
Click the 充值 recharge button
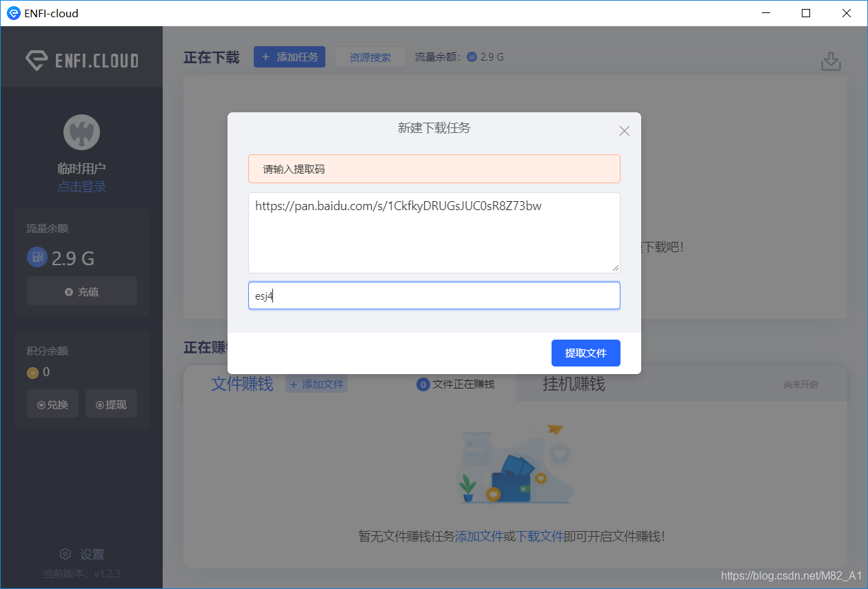click(82, 291)
